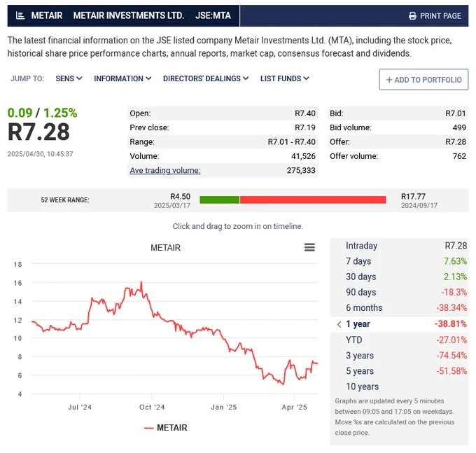
Task: Click the left chevron beside 1 year
Action: 339,324
